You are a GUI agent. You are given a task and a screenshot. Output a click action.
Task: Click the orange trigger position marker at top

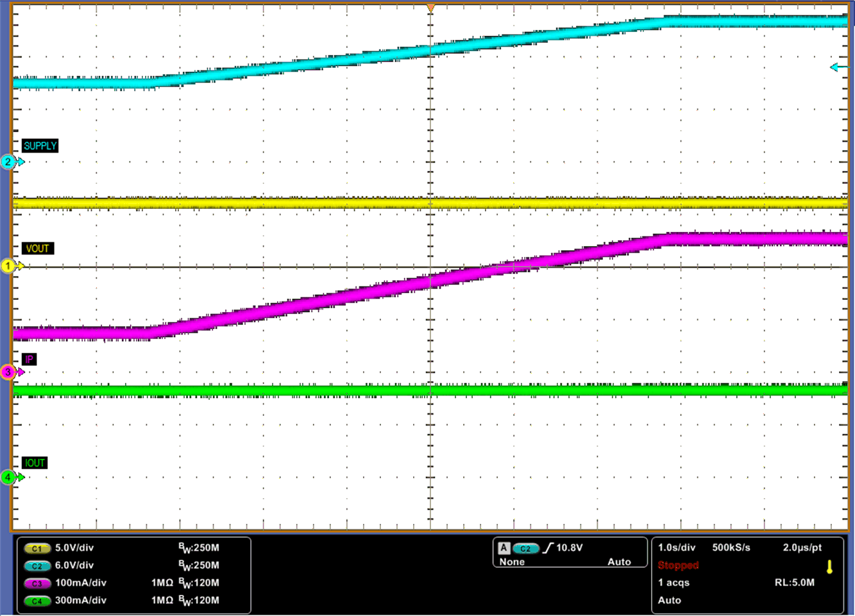(430, 8)
